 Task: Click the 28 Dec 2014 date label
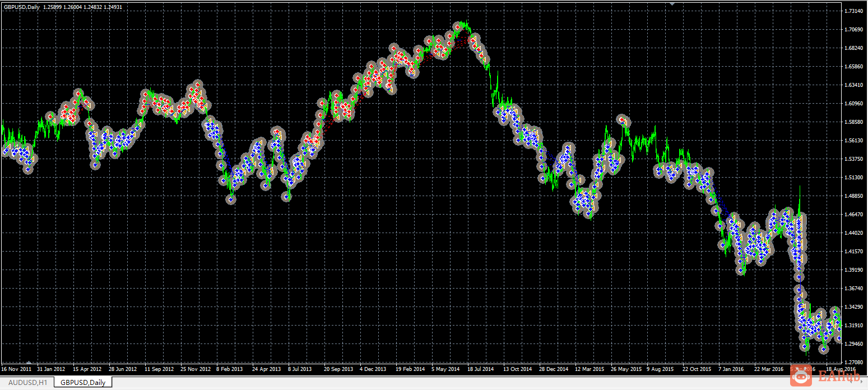[x=554, y=369]
